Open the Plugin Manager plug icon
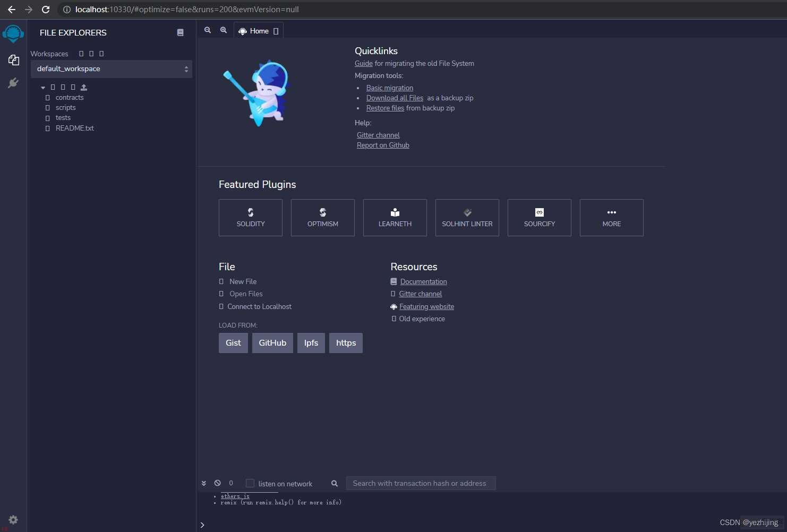This screenshot has height=532, width=787. tap(13, 83)
